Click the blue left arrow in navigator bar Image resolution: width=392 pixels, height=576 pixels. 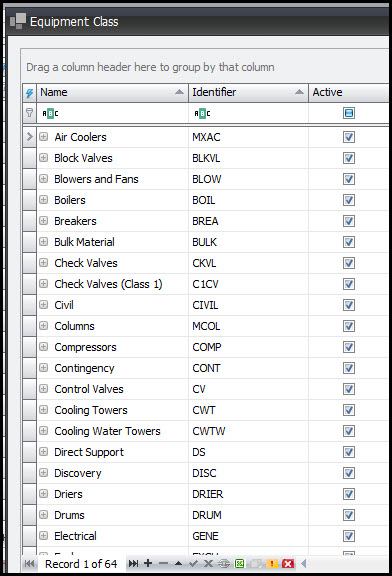coord(303,563)
